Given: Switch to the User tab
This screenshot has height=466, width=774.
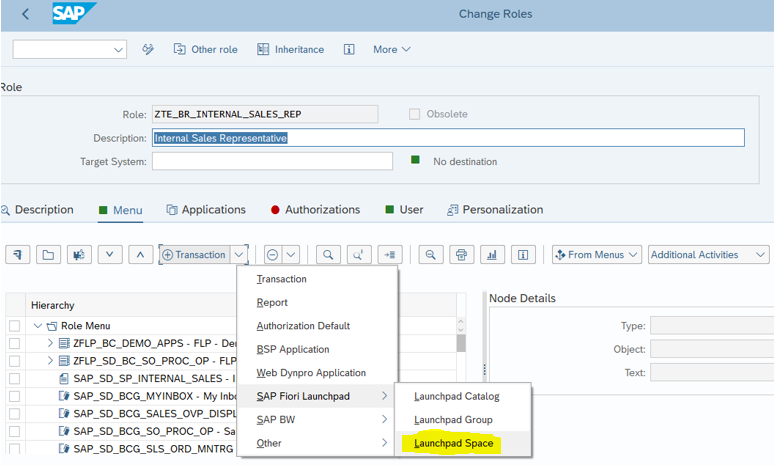Looking at the screenshot, I should pos(404,210).
